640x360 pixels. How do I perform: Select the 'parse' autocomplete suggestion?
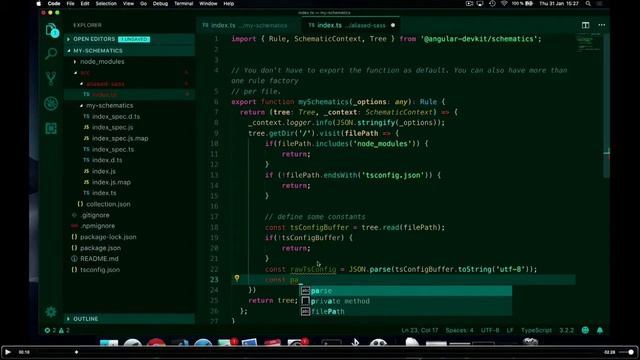(x=406, y=291)
